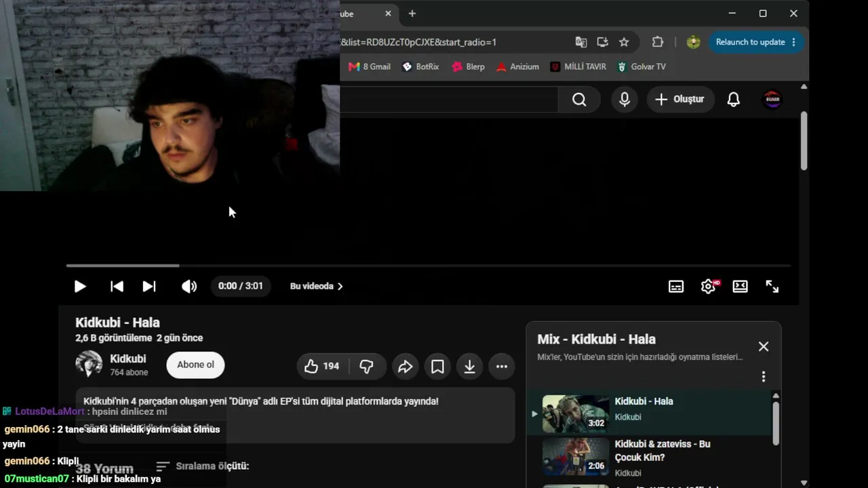Skip to the next video in player

click(149, 286)
